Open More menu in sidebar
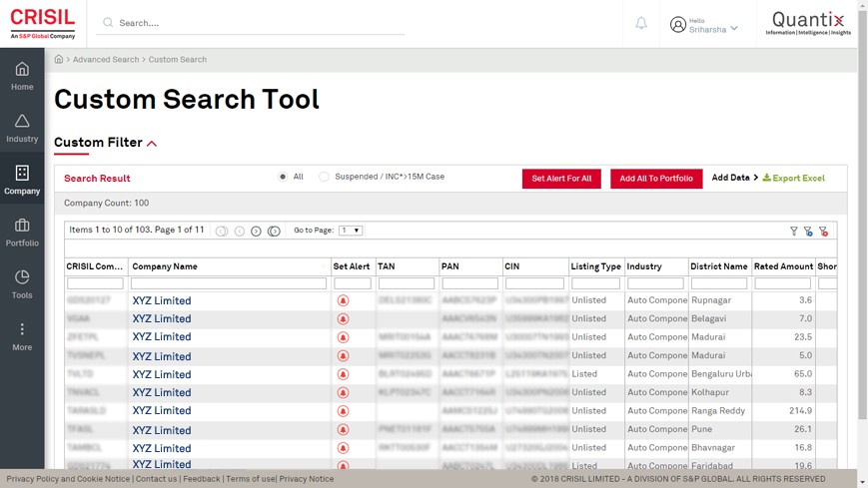Image resolution: width=868 pixels, height=488 pixels. click(x=22, y=336)
